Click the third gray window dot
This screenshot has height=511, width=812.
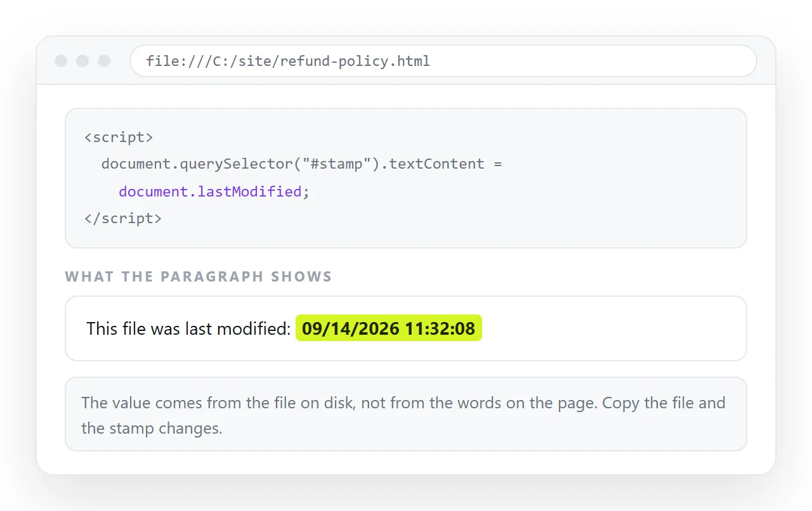(104, 61)
